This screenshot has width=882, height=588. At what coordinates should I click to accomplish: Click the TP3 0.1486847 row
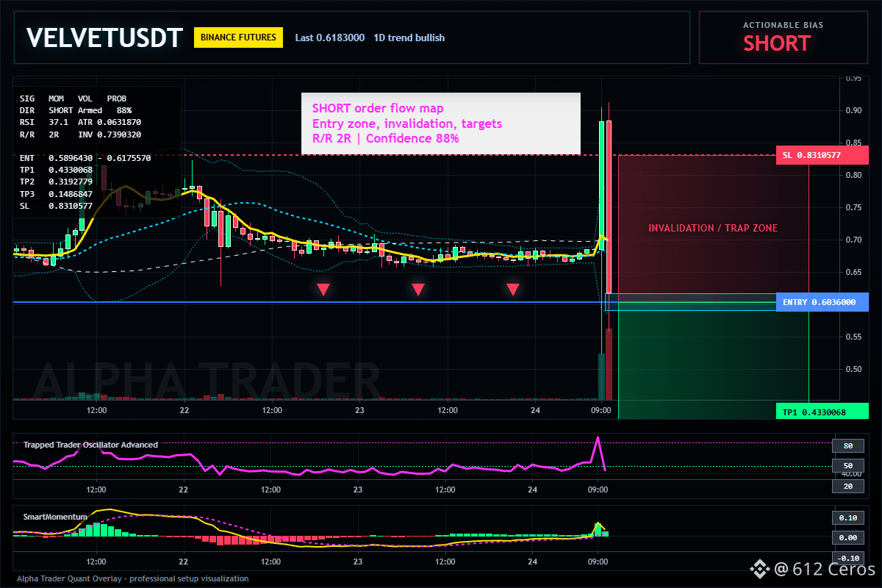pos(56,195)
